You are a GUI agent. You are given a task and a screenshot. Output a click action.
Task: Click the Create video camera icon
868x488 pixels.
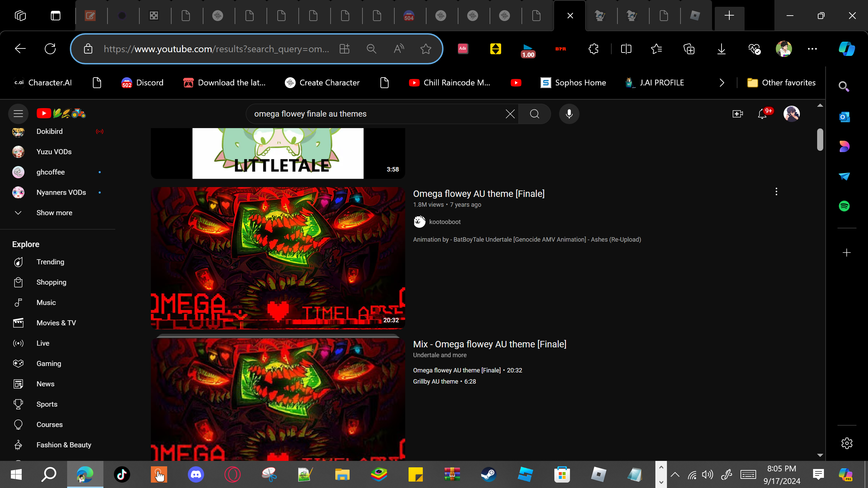click(737, 114)
